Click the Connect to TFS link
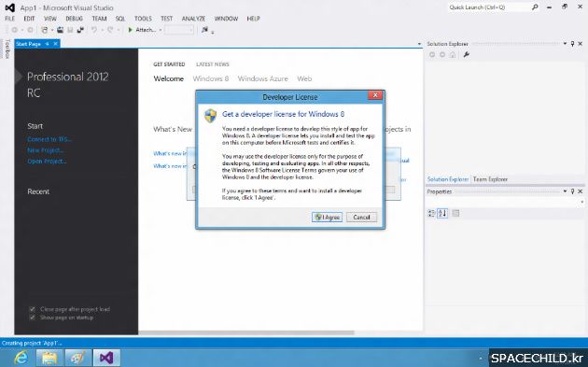The image size is (588, 367). [49, 139]
